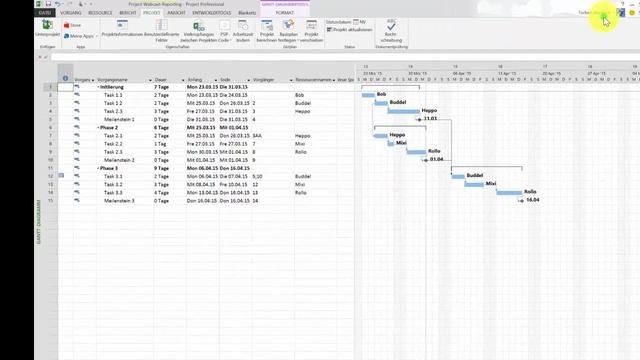640x360 pixels.
Task: Open Meine Apps
Action: pos(79,36)
